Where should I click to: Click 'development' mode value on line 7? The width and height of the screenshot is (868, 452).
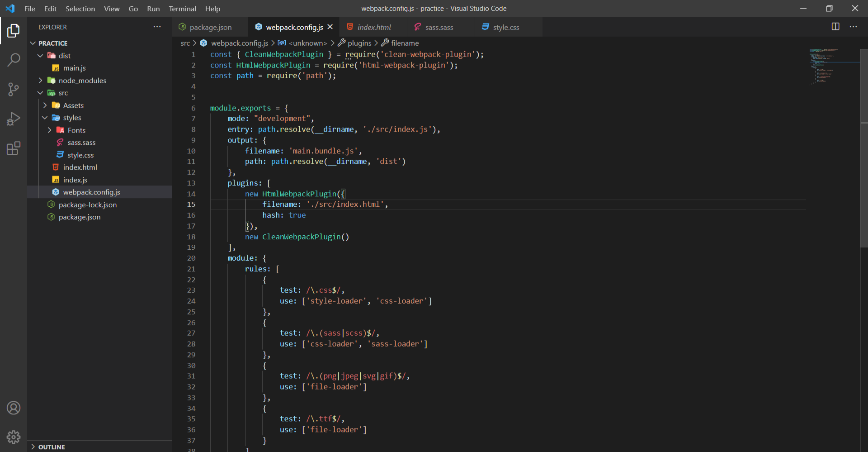282,119
